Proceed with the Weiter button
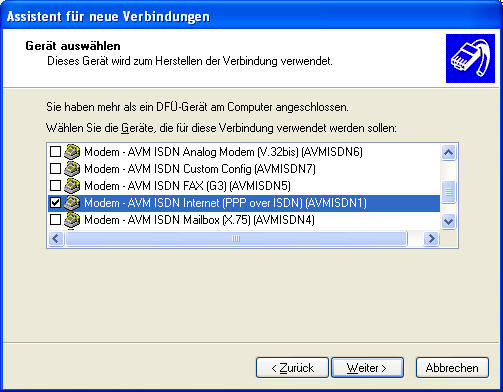Image resolution: width=503 pixels, height=392 pixels. (367, 368)
